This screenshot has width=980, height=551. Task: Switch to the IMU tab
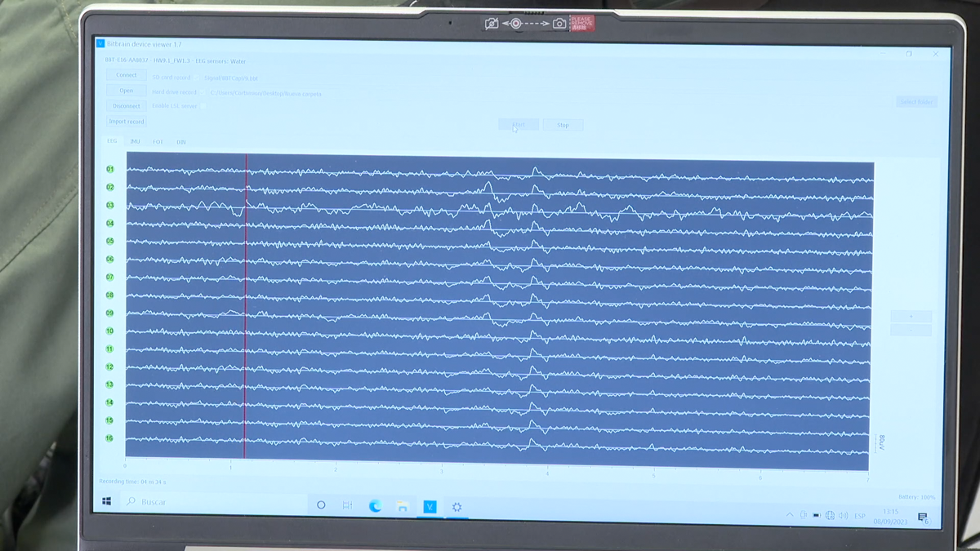tap(135, 141)
